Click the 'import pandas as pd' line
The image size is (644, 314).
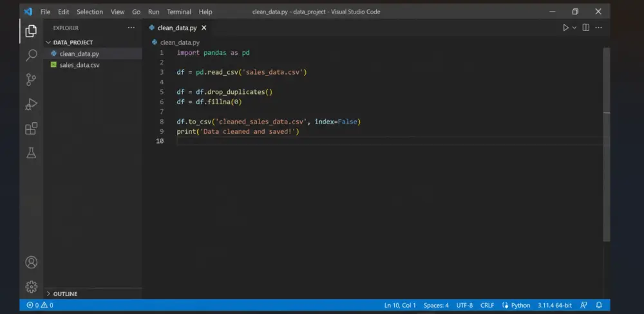point(213,53)
